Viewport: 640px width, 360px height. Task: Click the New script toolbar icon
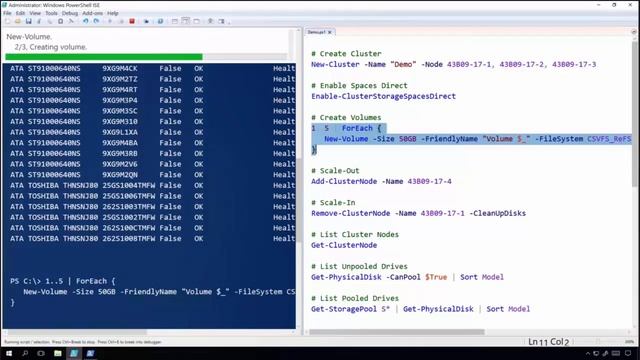(7, 21)
